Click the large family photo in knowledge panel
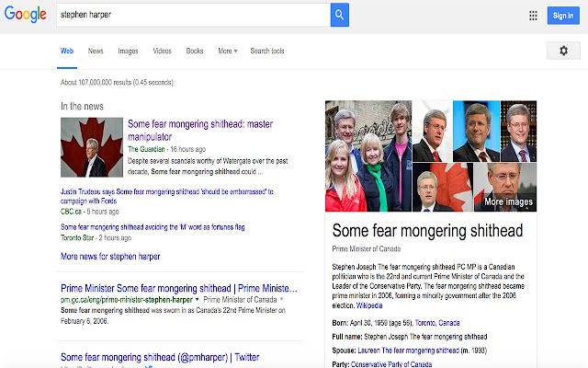This screenshot has width=588, height=368. pos(368,155)
